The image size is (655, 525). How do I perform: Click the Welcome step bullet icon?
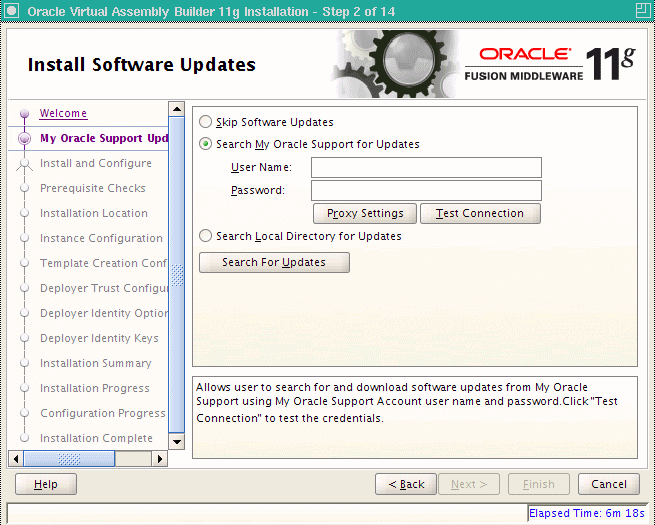pos(25,113)
